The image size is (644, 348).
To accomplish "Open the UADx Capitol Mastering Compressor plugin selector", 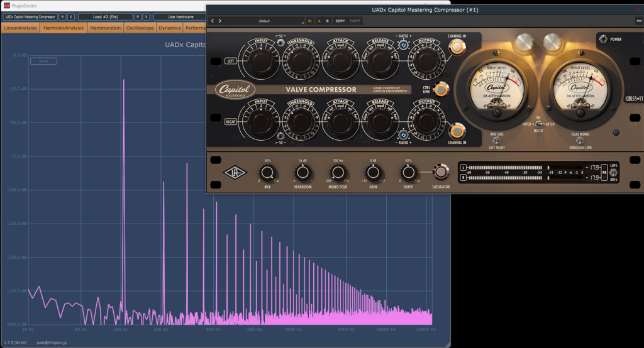I will (30, 17).
